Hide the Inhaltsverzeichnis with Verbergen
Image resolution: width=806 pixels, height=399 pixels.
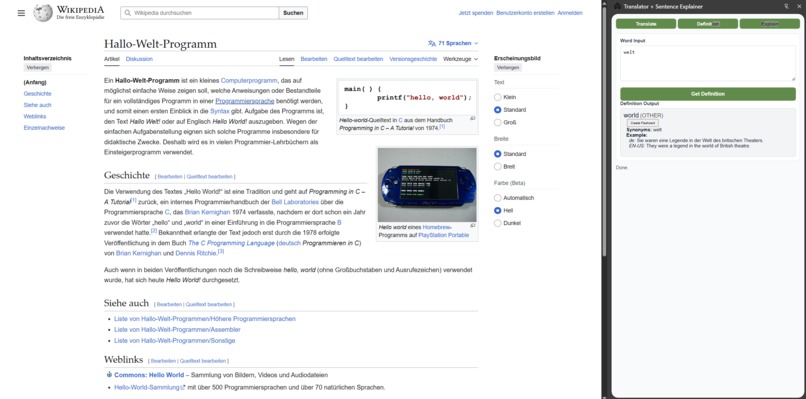coord(38,67)
